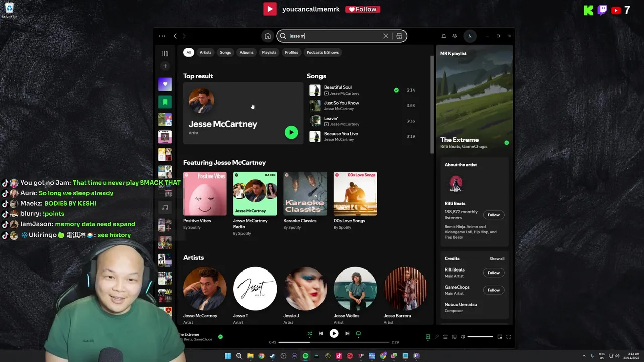Open Your Episodes green bookmark icon
Image resolution: width=644 pixels, height=362 pixels.
click(x=165, y=102)
